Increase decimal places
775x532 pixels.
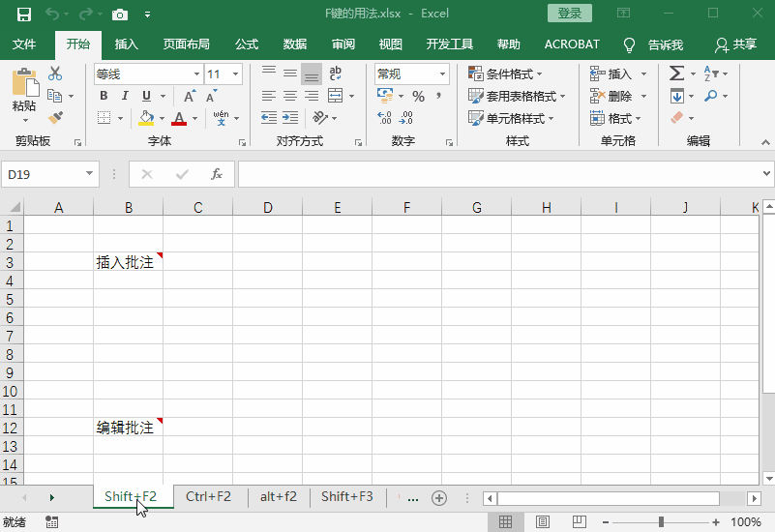click(x=384, y=118)
